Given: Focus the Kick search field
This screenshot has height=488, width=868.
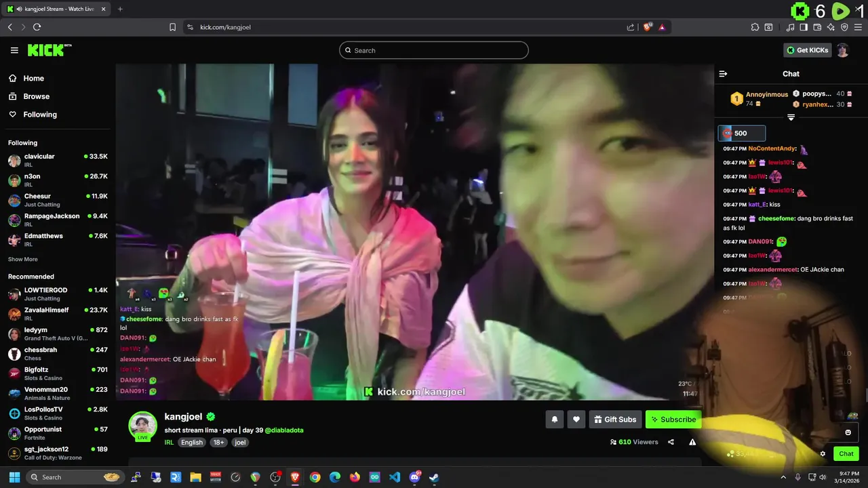Looking at the screenshot, I should tap(434, 50).
